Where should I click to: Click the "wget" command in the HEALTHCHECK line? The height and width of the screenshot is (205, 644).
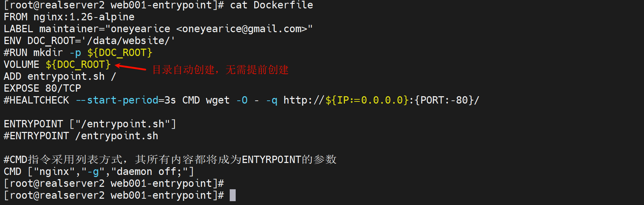tap(217, 100)
